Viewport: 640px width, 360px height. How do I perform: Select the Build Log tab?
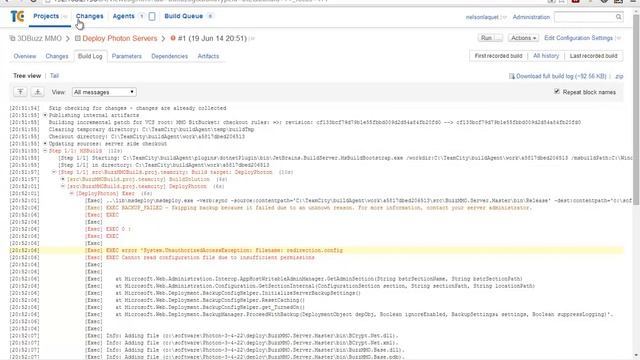pyautogui.click(x=90, y=56)
